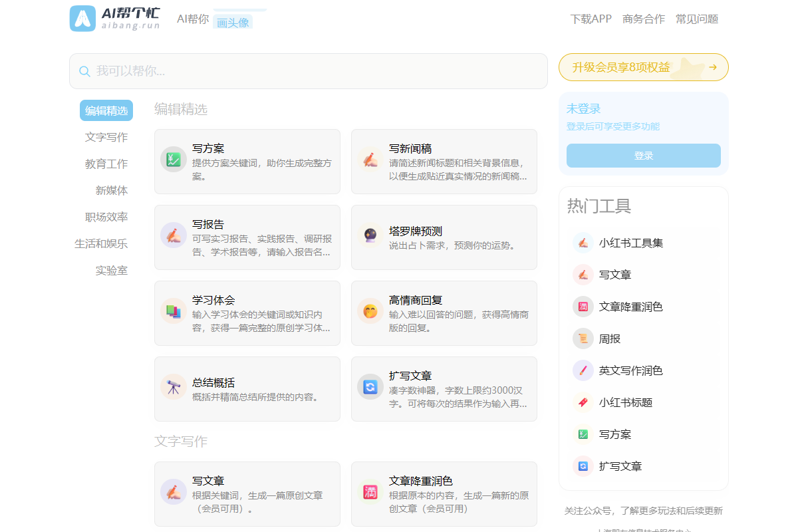Open 常见问题 in the top navigation
This screenshot has height=532, width=798.
coord(696,19)
